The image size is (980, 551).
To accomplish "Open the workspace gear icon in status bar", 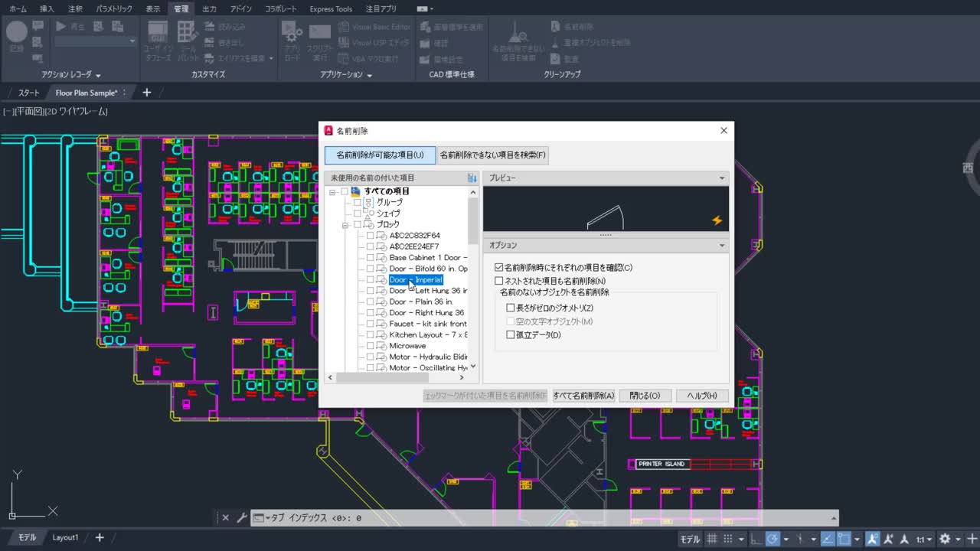I will click(945, 539).
